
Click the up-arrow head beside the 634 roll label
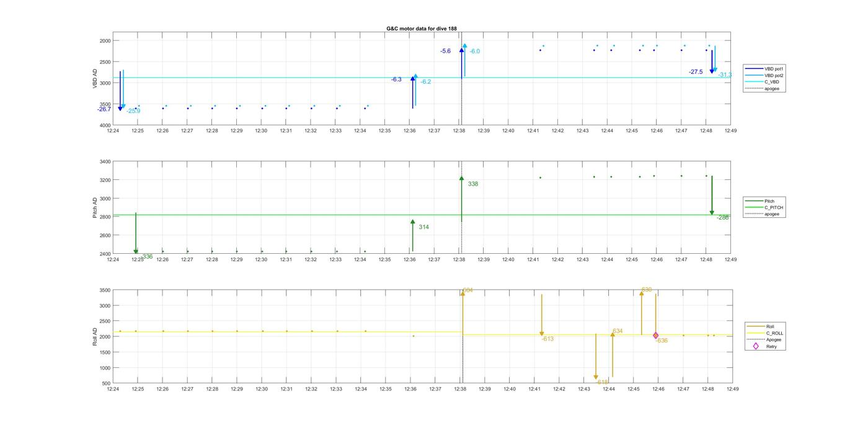pyautogui.click(x=613, y=334)
